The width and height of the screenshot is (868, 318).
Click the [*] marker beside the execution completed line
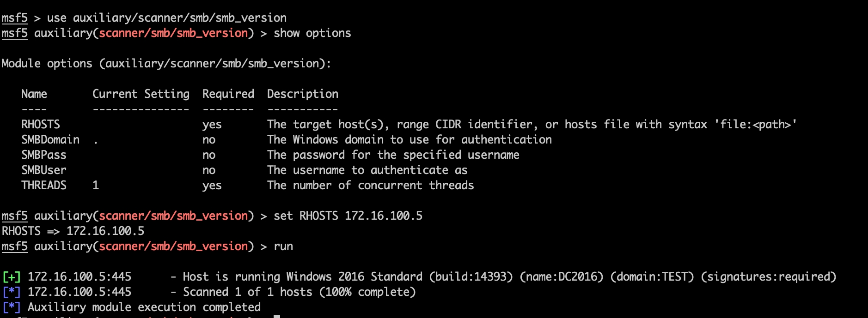point(11,307)
